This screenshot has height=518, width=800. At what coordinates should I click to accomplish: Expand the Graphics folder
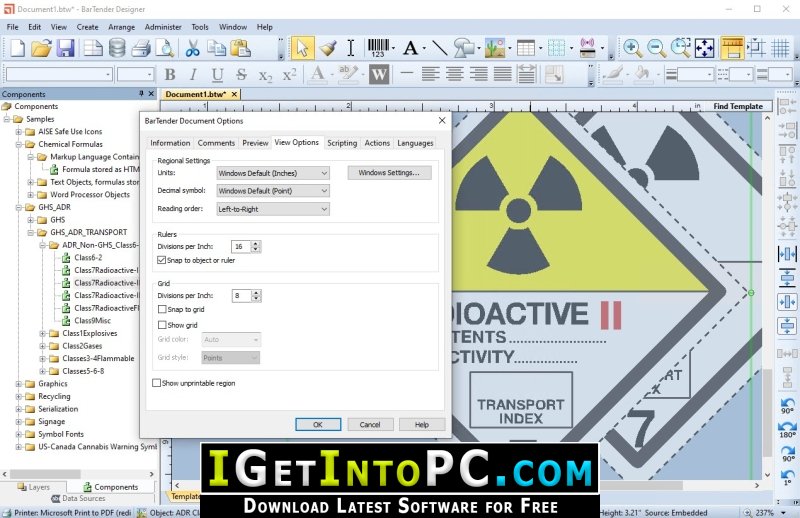(19, 384)
